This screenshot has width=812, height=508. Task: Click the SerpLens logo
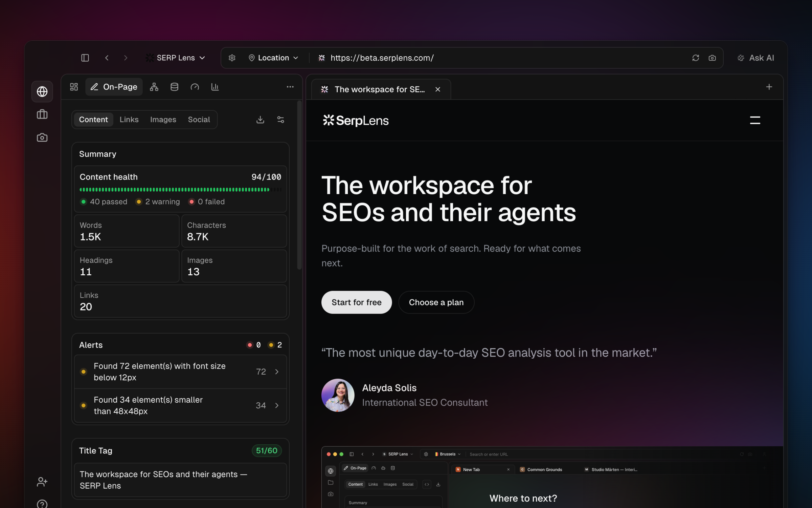(x=356, y=120)
